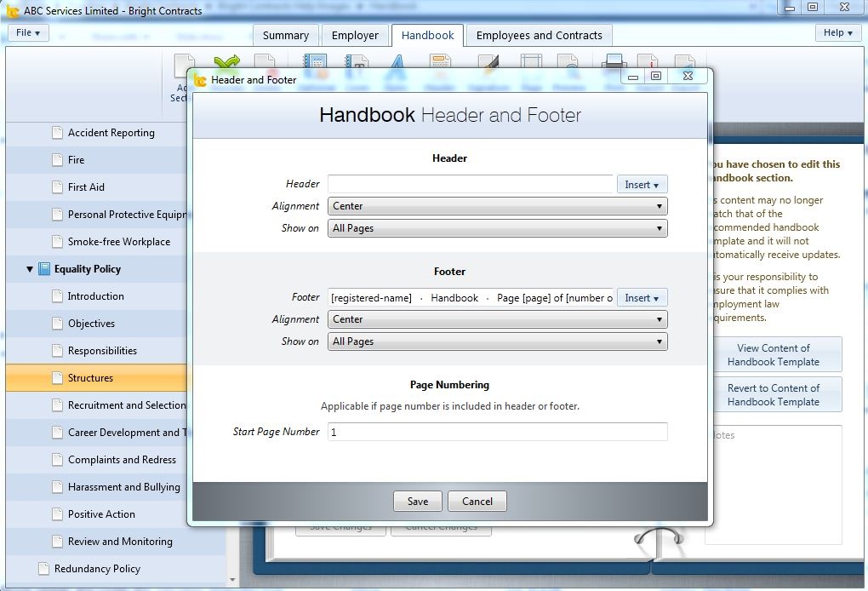Screen dimensions: 868x591
Task: Click Cancel in Header and Footer dialog
Action: pyautogui.click(x=477, y=502)
